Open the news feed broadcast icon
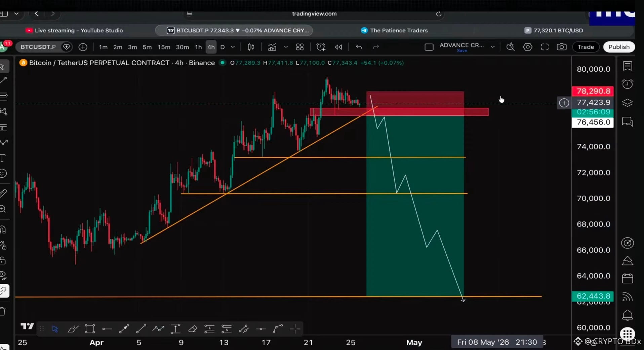644x350 pixels. tap(627, 297)
